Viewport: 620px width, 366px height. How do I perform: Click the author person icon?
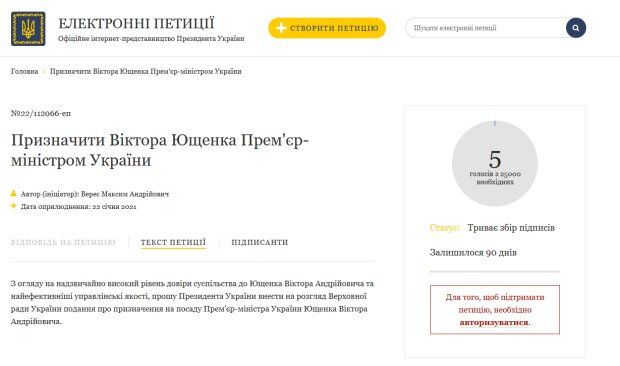coord(13,194)
